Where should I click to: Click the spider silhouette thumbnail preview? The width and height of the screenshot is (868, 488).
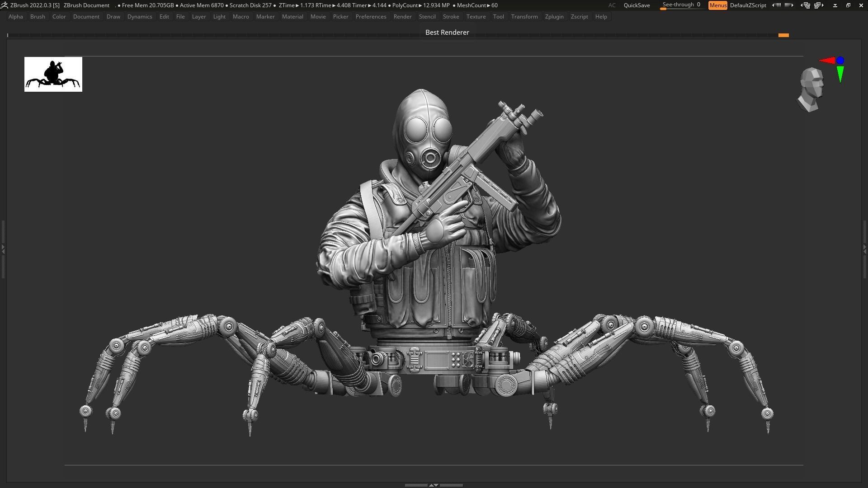point(53,74)
